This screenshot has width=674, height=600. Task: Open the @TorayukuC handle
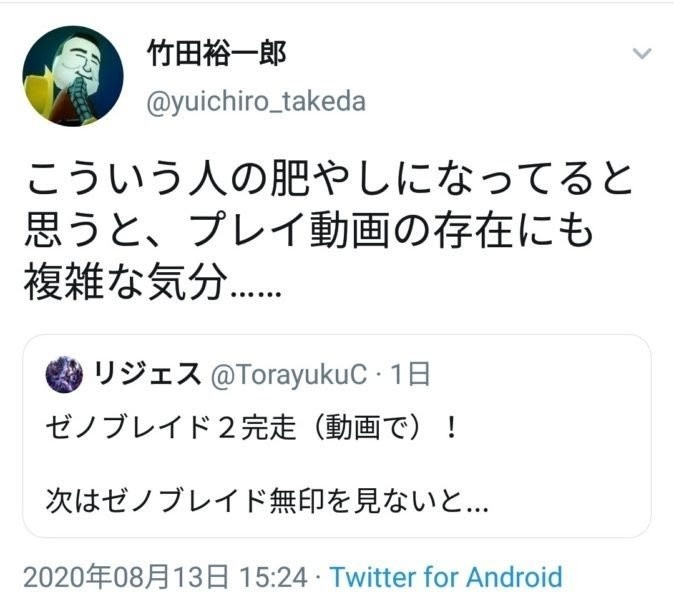pyautogui.click(x=289, y=374)
